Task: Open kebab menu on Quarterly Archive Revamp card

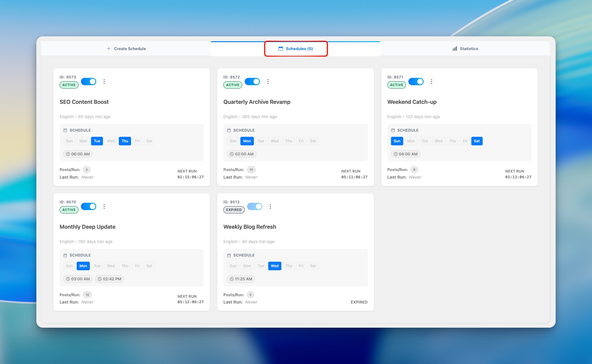Action: coord(268,82)
